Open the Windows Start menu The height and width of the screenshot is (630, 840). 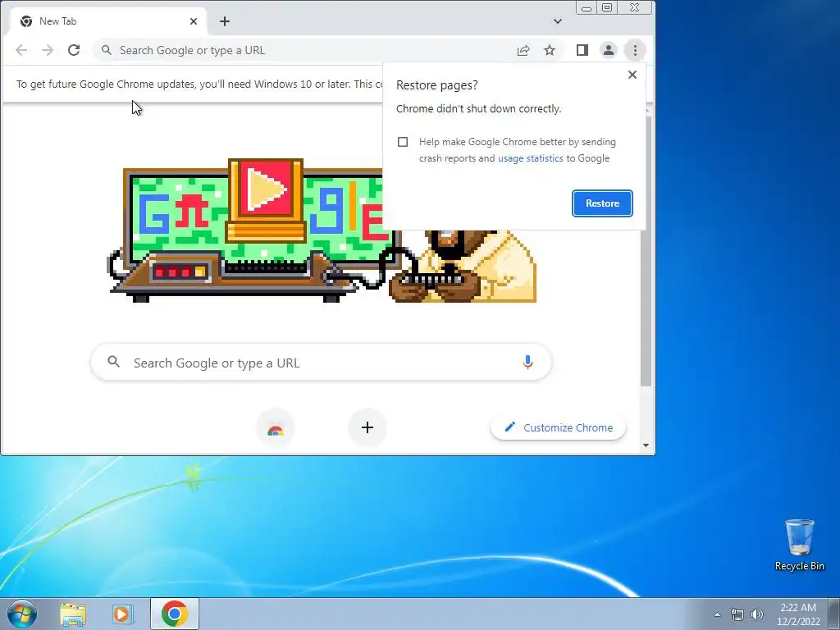pos(21,614)
